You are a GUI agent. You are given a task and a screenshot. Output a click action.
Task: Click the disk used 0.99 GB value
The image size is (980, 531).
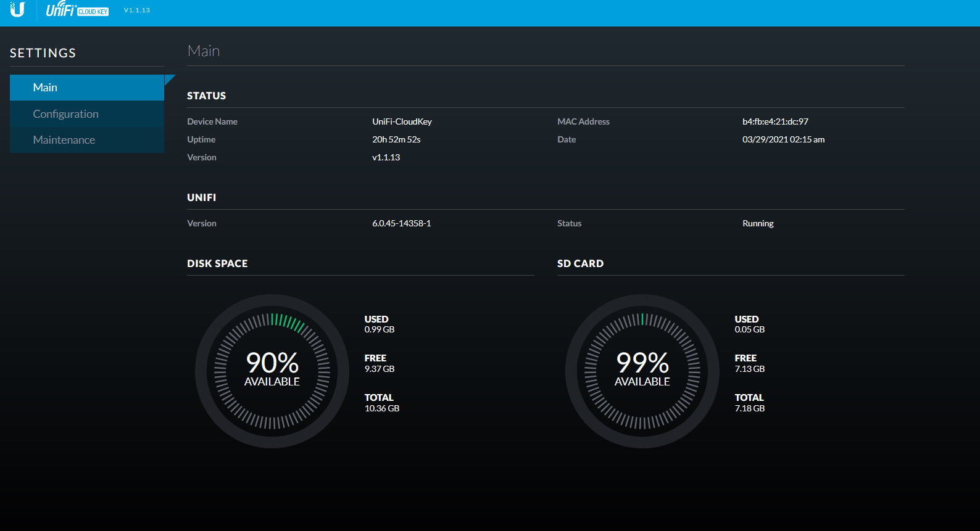point(380,329)
